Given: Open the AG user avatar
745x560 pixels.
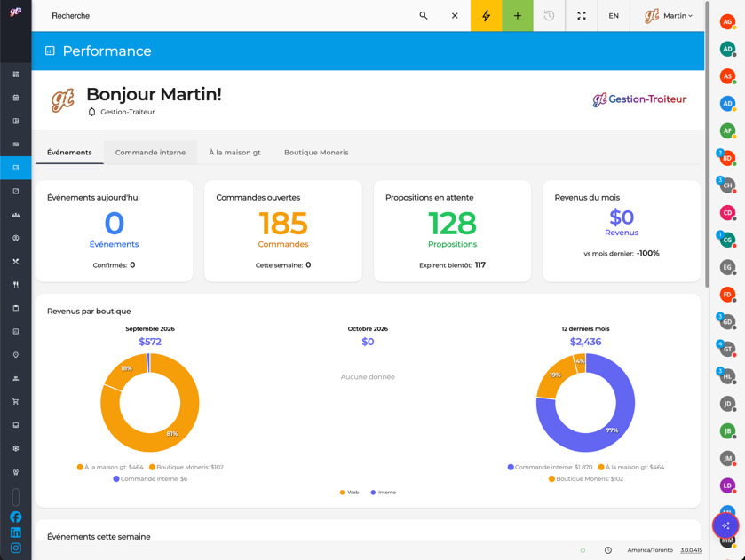Looking at the screenshot, I should pos(727,21).
